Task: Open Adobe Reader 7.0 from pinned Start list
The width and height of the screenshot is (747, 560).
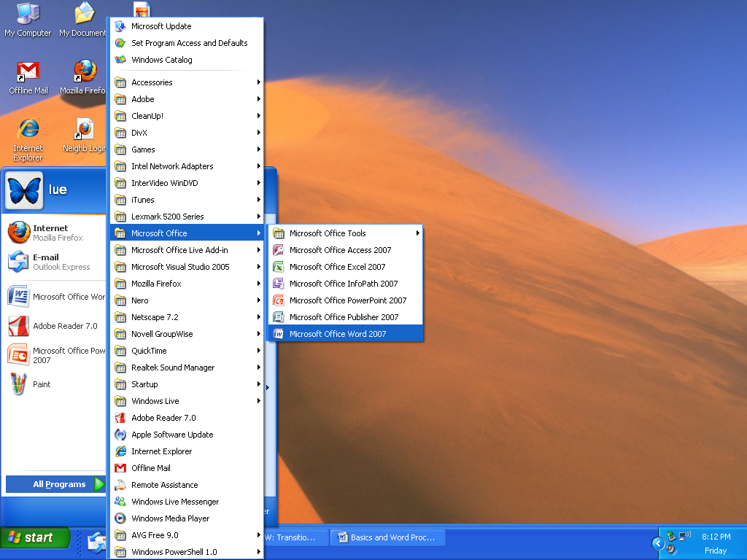Action: (x=54, y=326)
